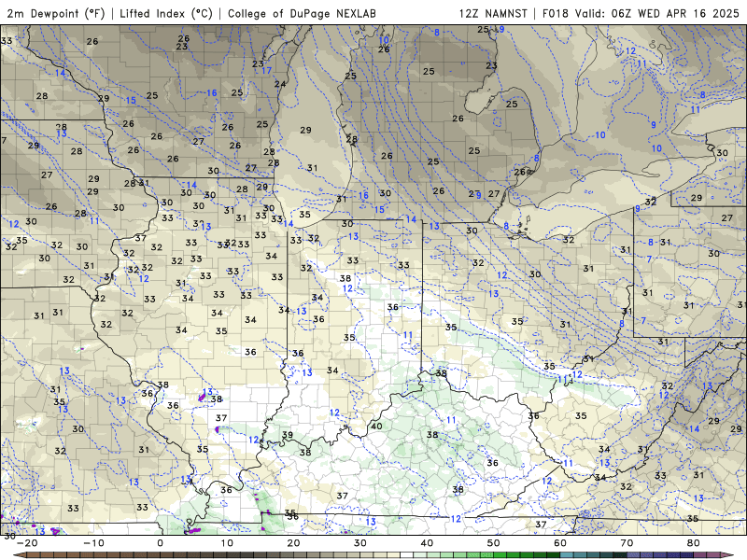Click the black '39' dewpoint value on map

[x=288, y=435]
